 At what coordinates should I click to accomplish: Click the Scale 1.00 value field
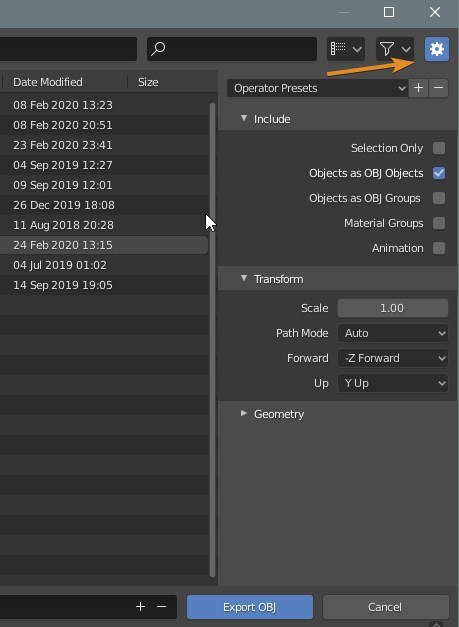pyautogui.click(x=393, y=308)
